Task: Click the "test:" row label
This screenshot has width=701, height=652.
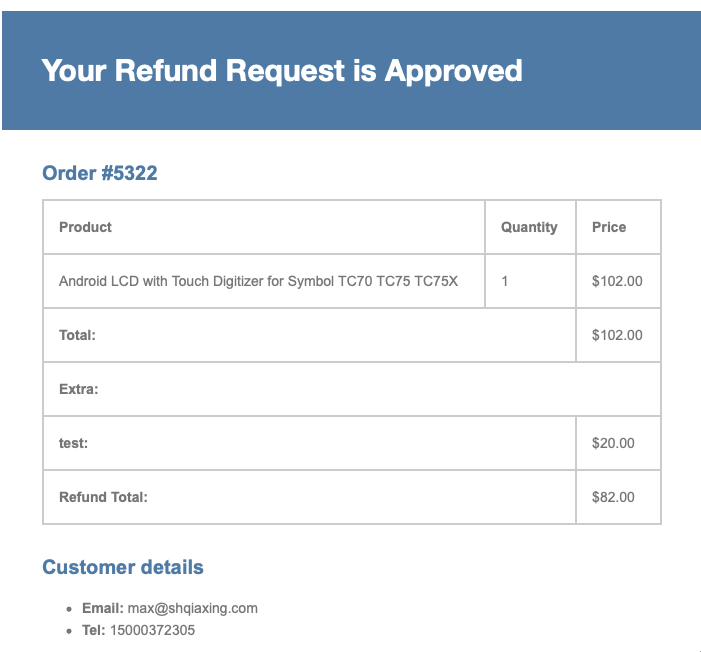Action: 73,443
